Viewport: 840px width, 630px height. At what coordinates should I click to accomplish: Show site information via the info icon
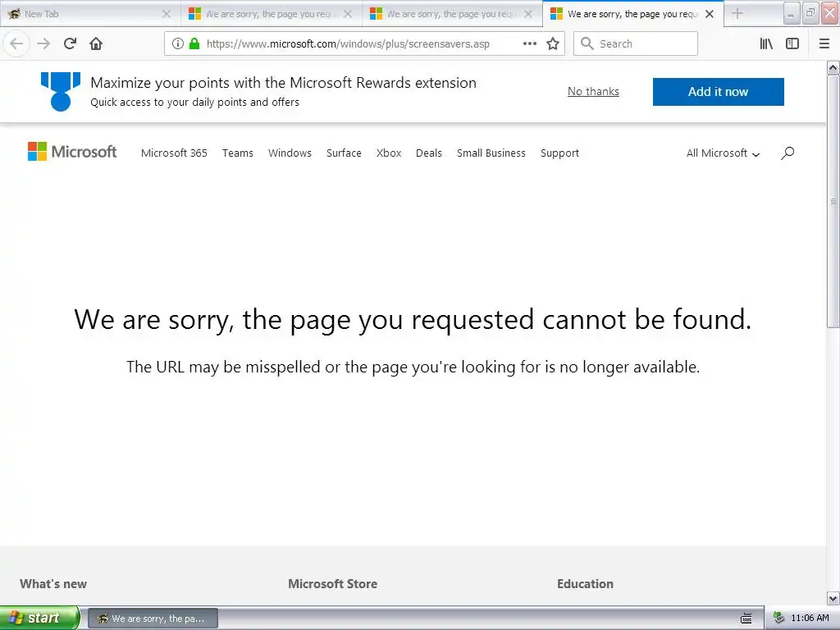click(178, 43)
